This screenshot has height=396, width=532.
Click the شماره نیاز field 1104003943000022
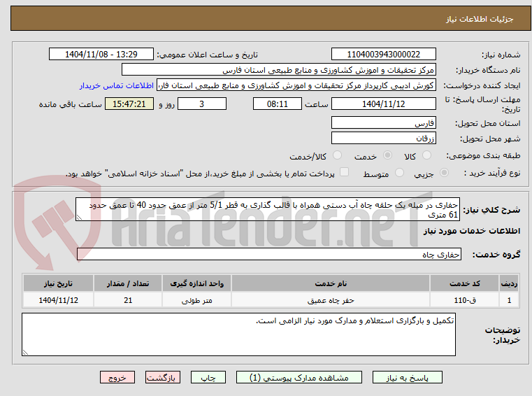point(383,55)
